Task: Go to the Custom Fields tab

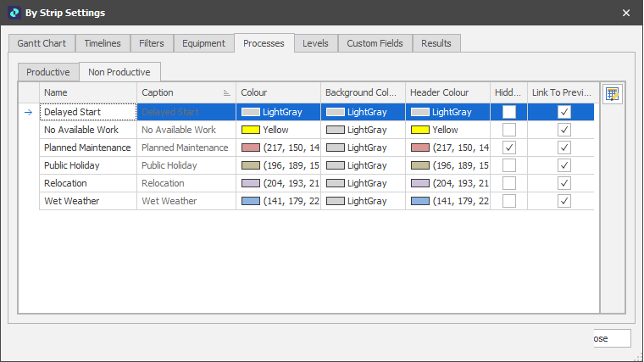Action: [x=375, y=43]
